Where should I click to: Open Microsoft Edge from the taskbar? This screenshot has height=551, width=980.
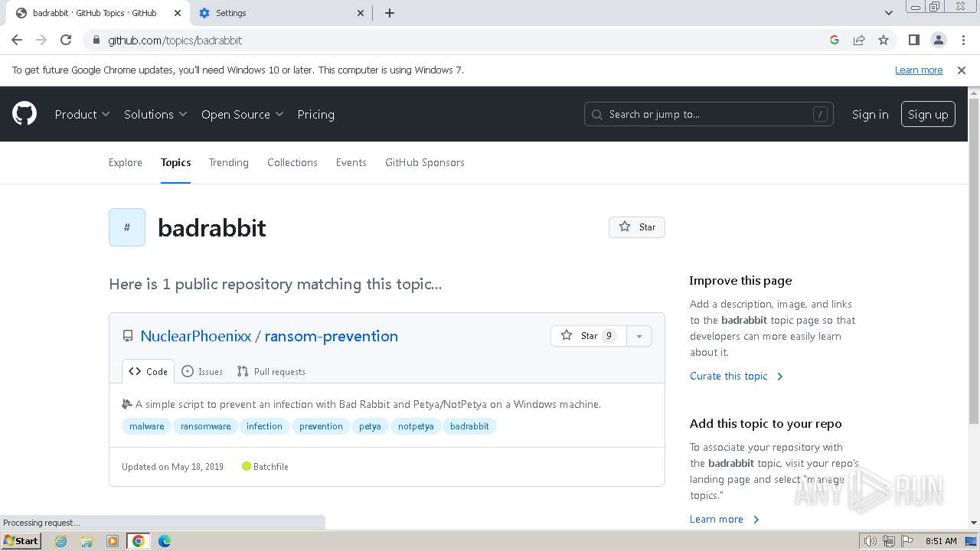(x=165, y=541)
